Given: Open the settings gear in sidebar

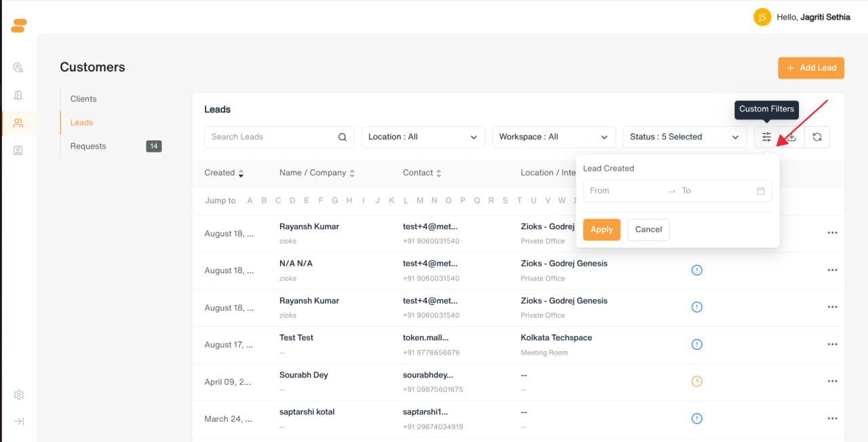Looking at the screenshot, I should click(x=19, y=395).
